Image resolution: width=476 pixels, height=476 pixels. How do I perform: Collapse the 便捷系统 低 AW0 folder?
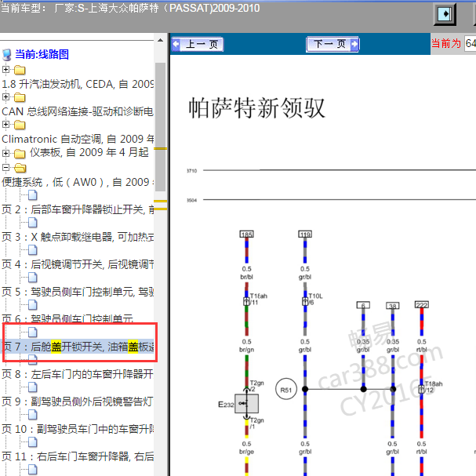click(5, 167)
